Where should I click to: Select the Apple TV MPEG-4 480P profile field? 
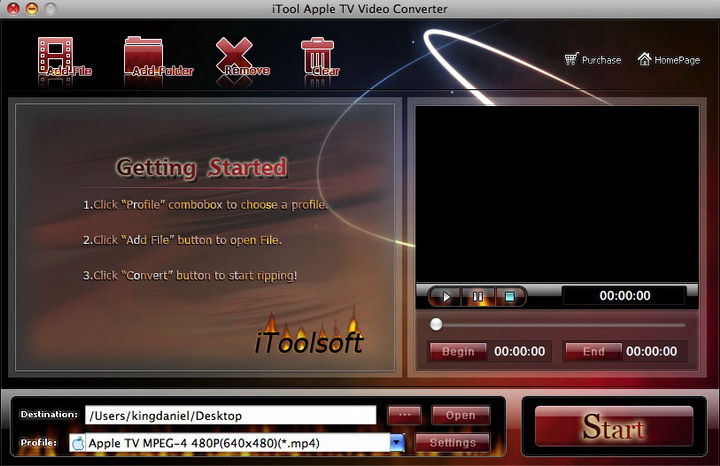(237, 443)
